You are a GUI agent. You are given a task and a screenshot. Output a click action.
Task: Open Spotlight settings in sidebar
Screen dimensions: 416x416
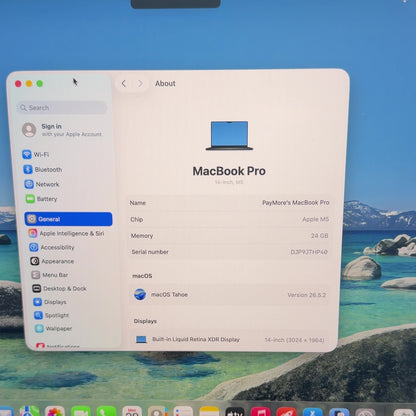(x=51, y=315)
